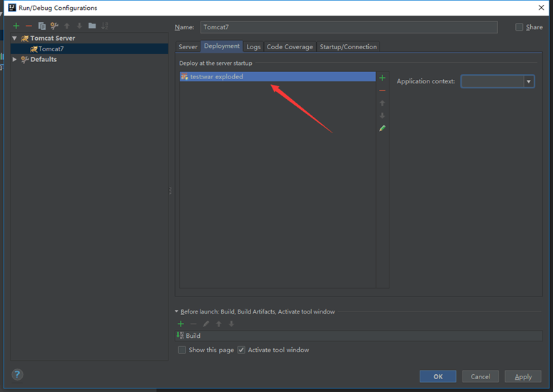Viewport: 553px width, 392px height.
Task: Collapse the Before launch section
Action: [177, 311]
